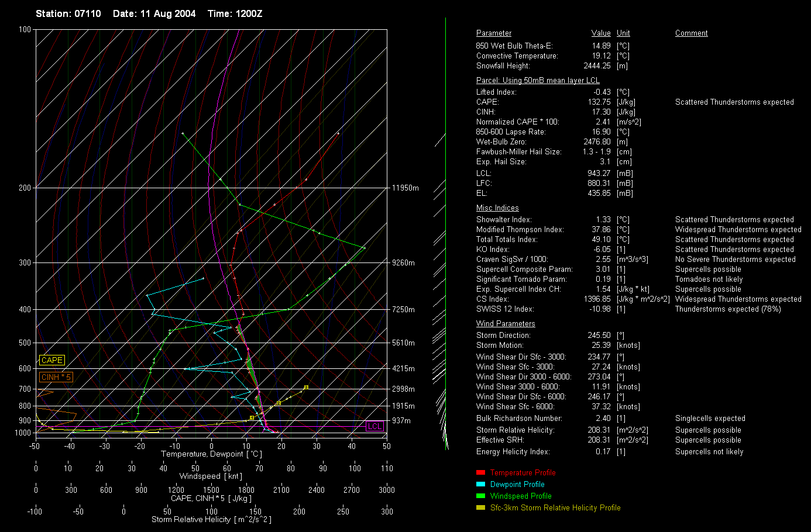
Task: Click the Temperature Profile legend text
Action: pos(523,472)
